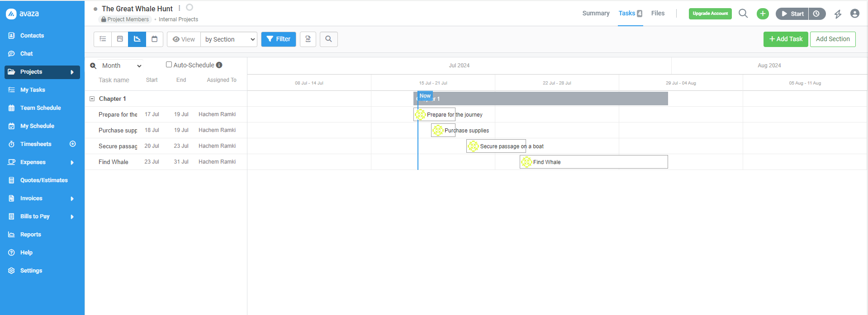Click the Now marker on timeline
Viewport: 868px width, 315px height.
coord(425,96)
